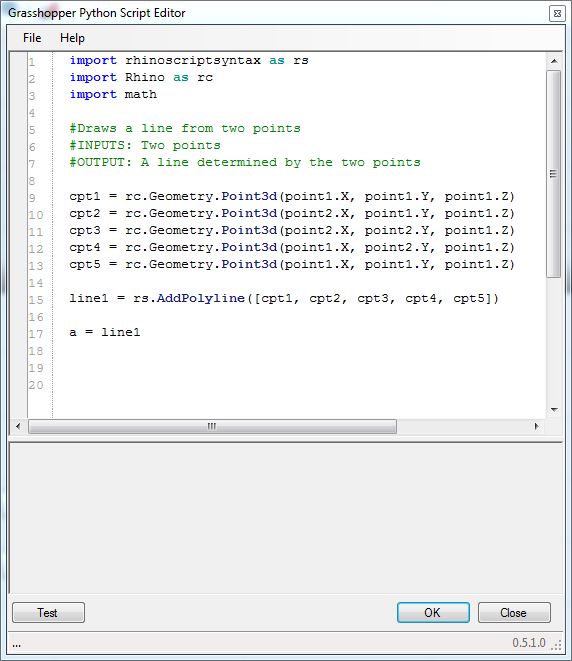
Task: Click the '...' status bar indicator
Action: coord(16,645)
